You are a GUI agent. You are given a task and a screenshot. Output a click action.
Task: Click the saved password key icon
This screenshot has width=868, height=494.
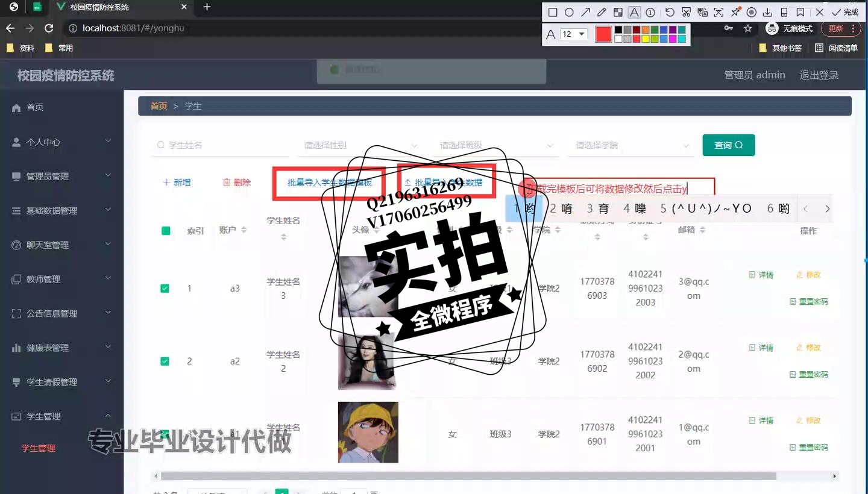click(x=729, y=28)
